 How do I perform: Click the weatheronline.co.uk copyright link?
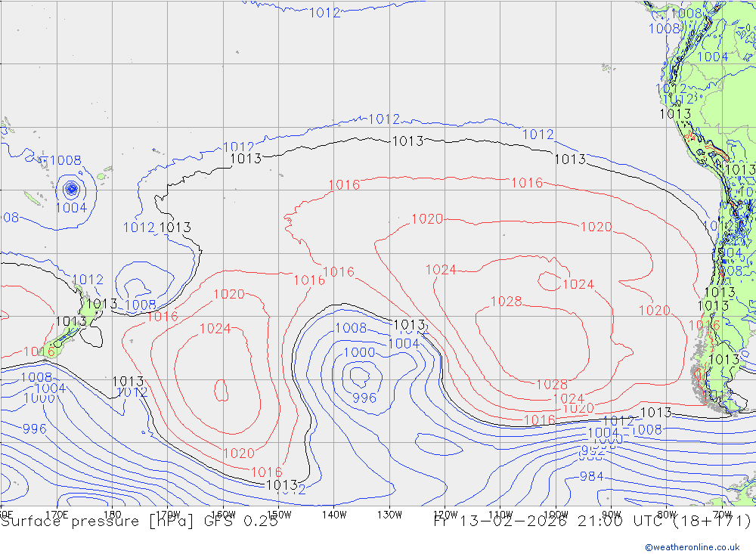[692, 546]
